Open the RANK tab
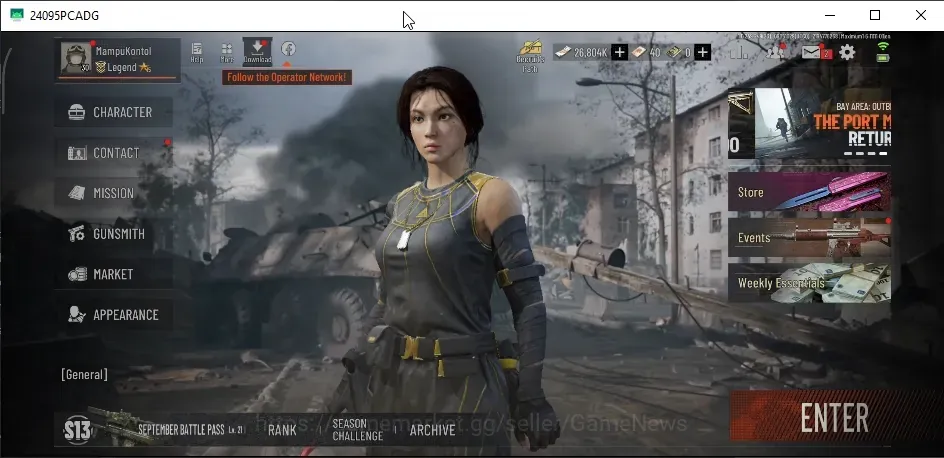This screenshot has height=458, width=944. coord(282,430)
